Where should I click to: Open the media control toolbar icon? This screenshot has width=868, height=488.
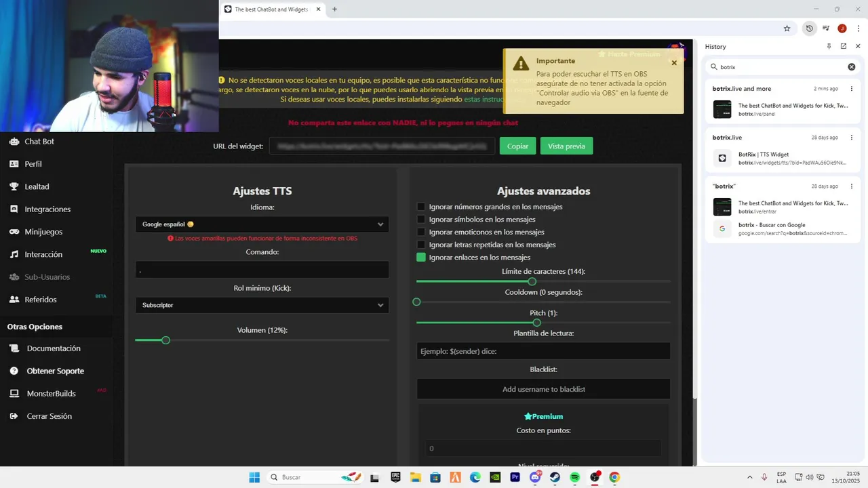tap(826, 28)
